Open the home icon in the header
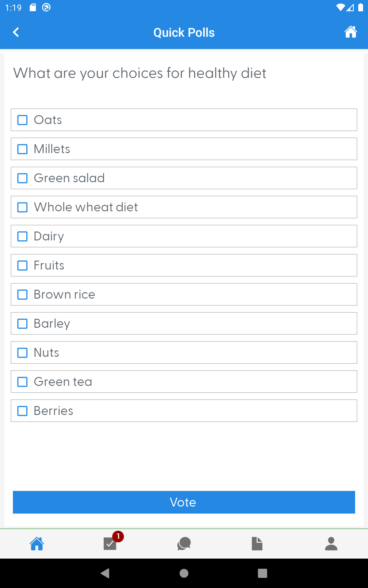Viewport: 368px width, 588px height. point(351,32)
